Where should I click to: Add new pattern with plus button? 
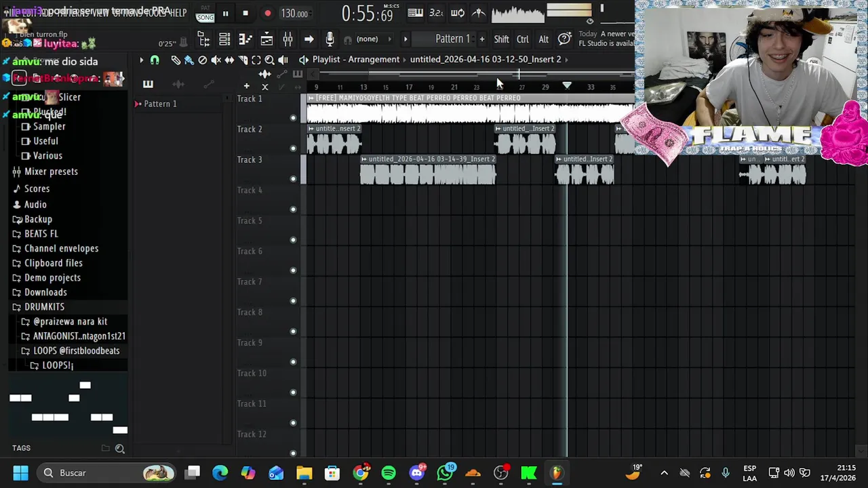click(x=482, y=39)
